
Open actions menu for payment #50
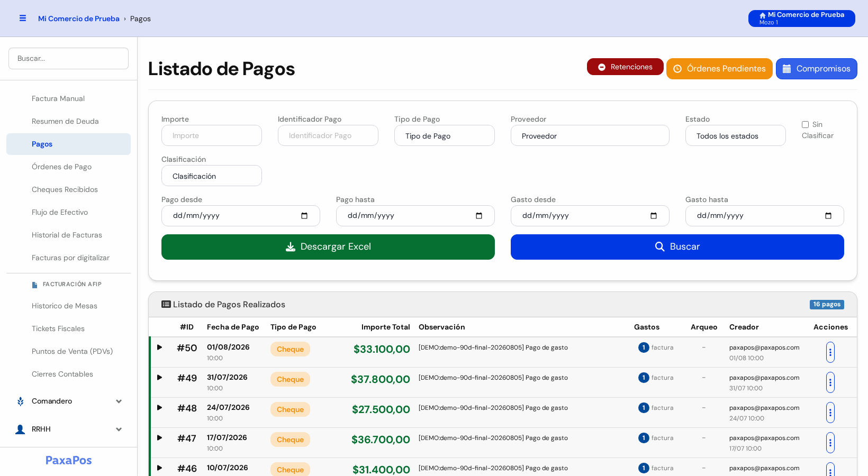point(830,352)
